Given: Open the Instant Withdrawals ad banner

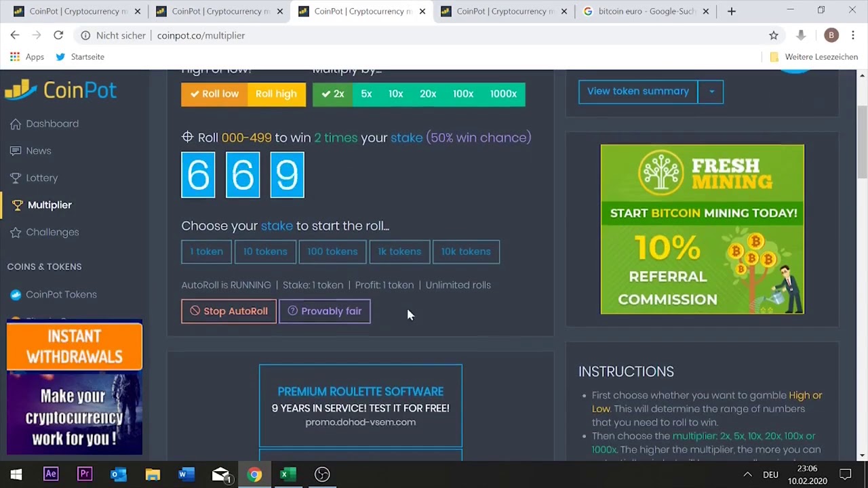Looking at the screenshot, I should click(x=75, y=388).
